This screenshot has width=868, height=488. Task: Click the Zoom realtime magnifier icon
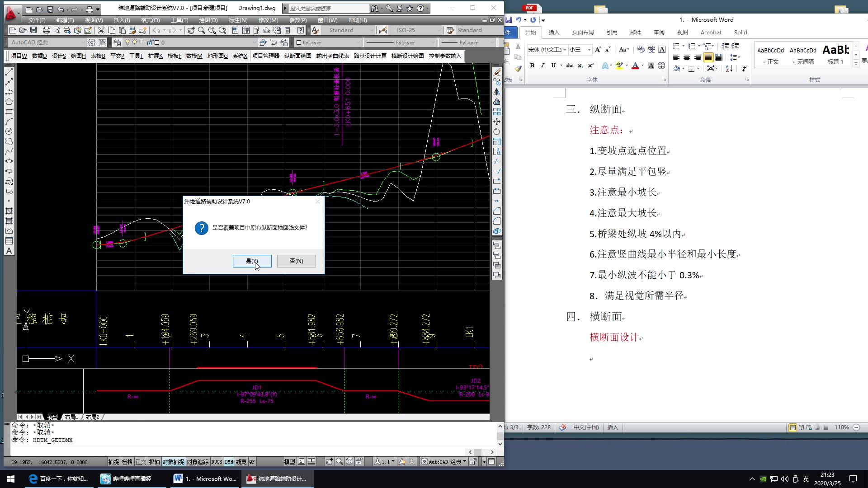pos(201,30)
